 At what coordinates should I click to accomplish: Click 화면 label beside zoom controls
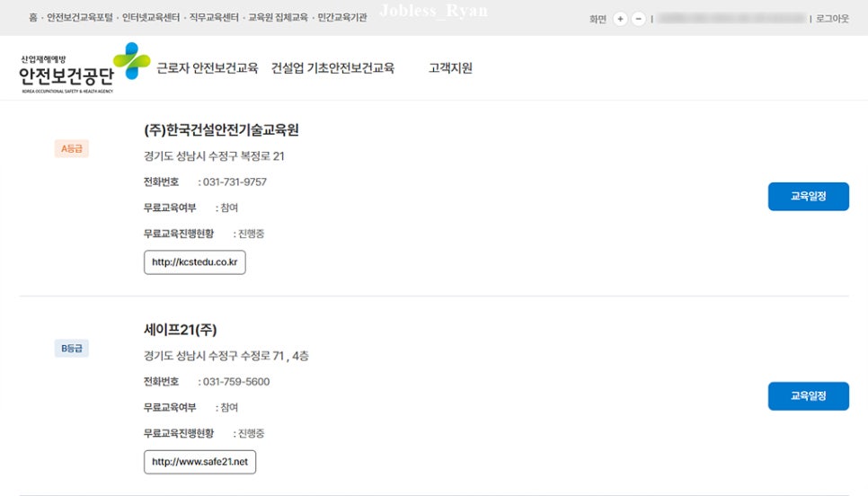[598, 19]
